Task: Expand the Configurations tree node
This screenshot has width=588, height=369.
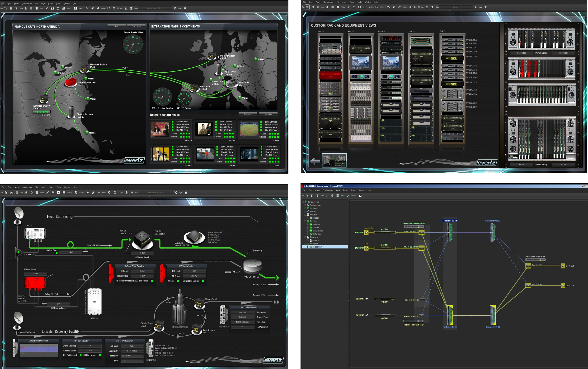Action: click(x=305, y=205)
